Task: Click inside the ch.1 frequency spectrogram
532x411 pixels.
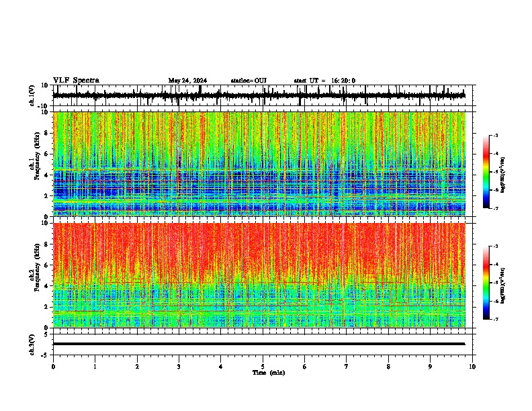Action: (x=259, y=164)
